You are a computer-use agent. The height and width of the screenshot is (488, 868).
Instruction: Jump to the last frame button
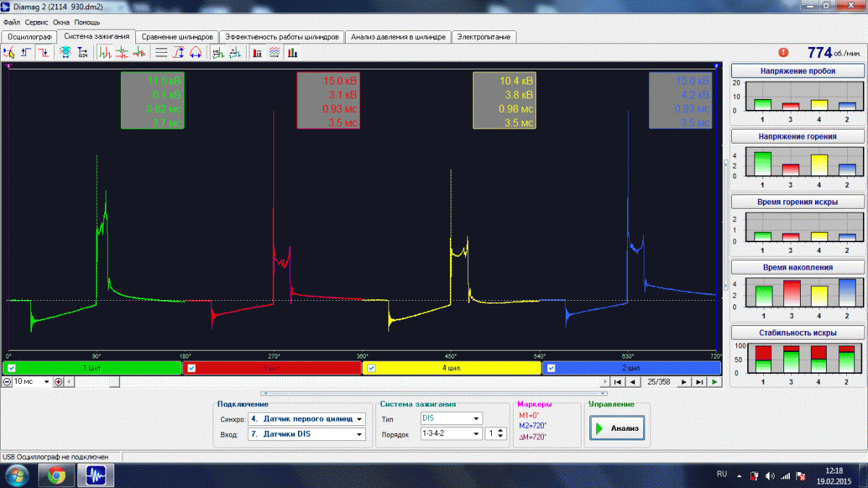(x=699, y=382)
